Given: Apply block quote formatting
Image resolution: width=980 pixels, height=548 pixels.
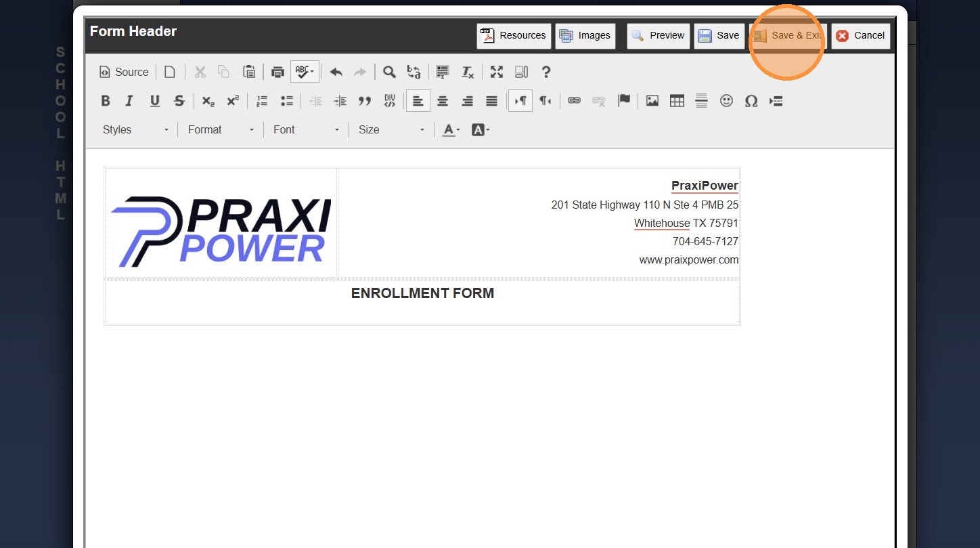Looking at the screenshot, I should point(365,101).
